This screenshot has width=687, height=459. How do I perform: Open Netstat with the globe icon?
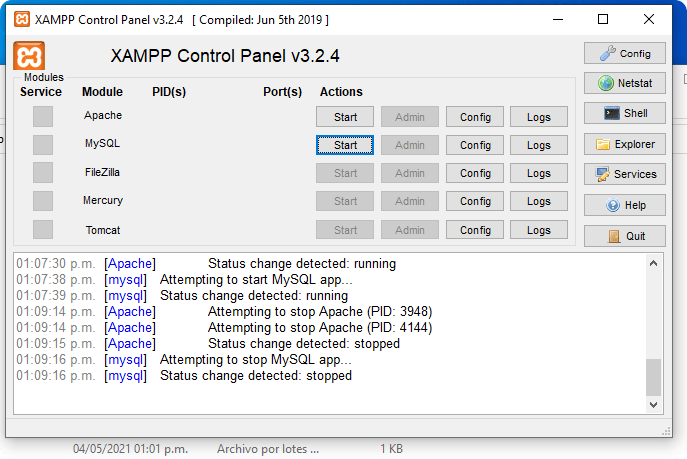pos(624,84)
